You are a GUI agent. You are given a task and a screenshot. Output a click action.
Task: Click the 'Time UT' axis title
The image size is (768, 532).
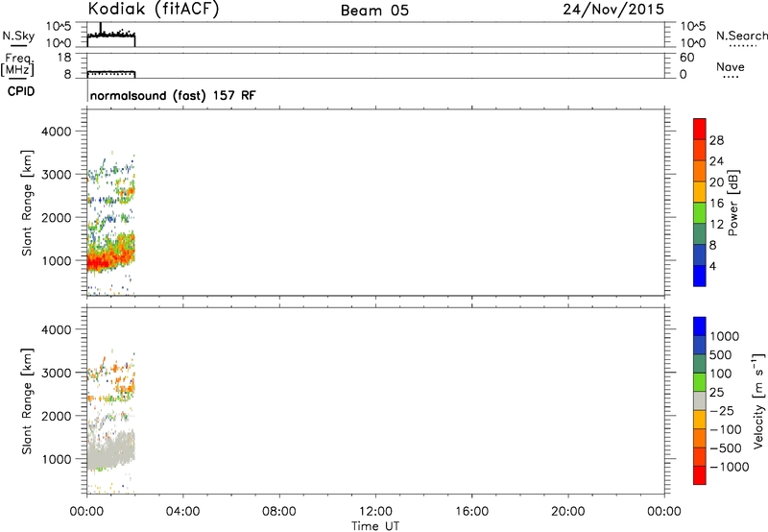click(375, 525)
